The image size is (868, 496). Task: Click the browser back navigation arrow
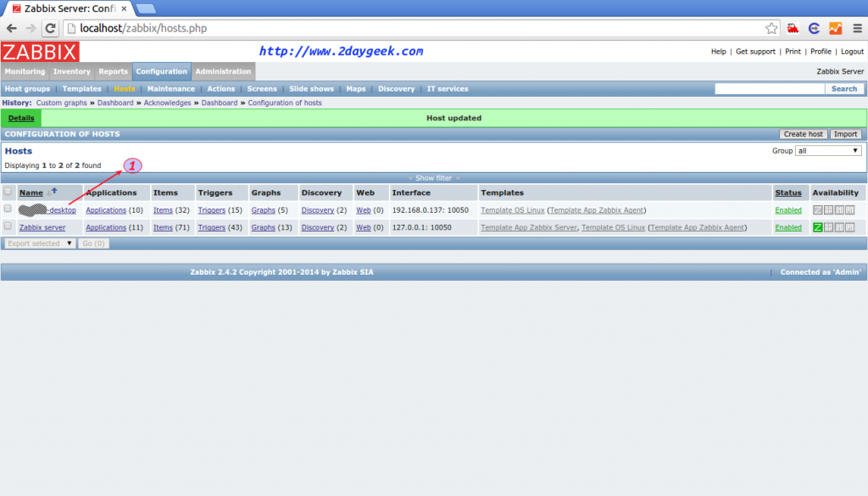[x=13, y=27]
